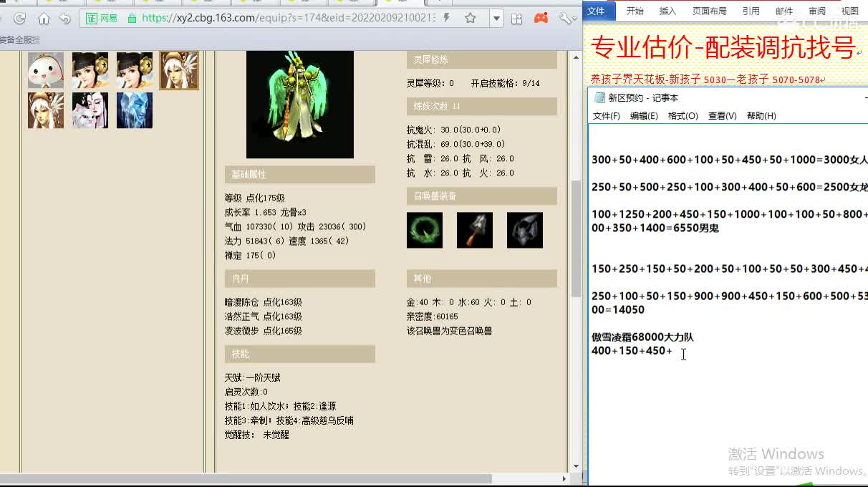Click the green winged pet portrait image

tap(300, 105)
